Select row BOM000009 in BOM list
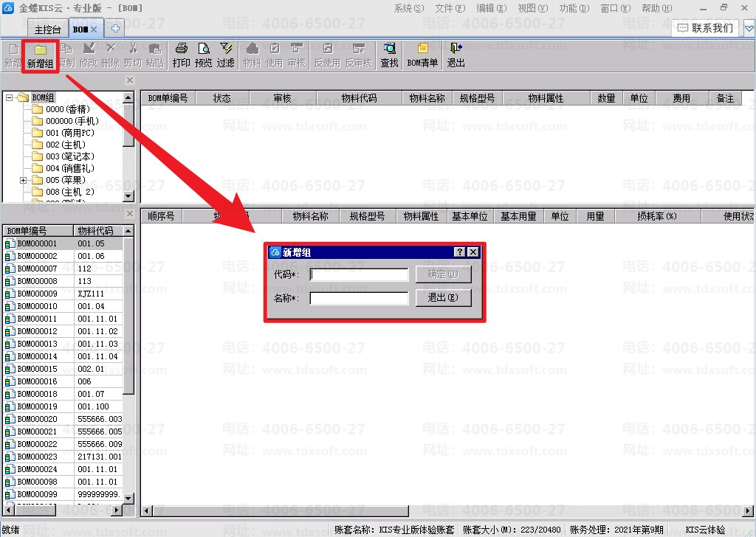This screenshot has height=537, width=756. coord(63,294)
